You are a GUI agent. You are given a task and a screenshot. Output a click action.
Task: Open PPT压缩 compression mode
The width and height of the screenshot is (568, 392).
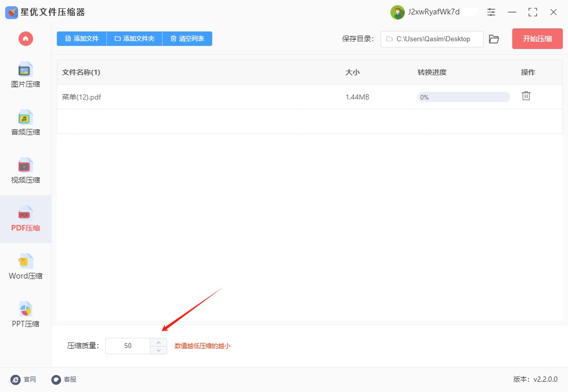(25, 315)
